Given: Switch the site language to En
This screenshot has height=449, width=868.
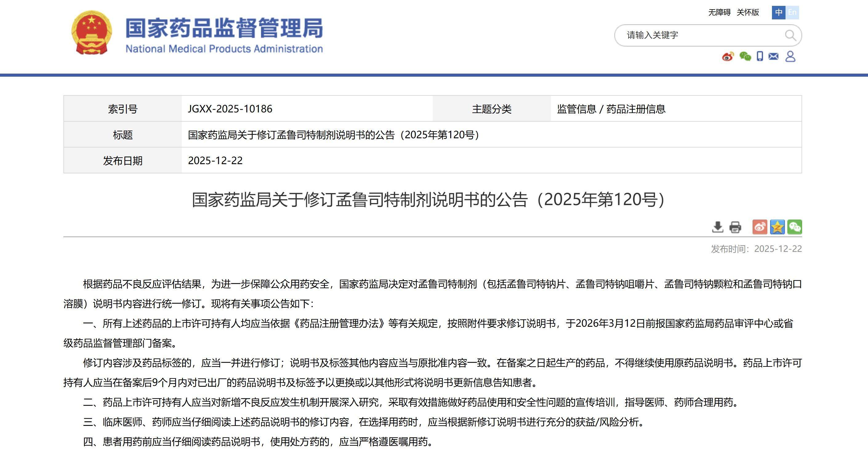Looking at the screenshot, I should click(792, 13).
